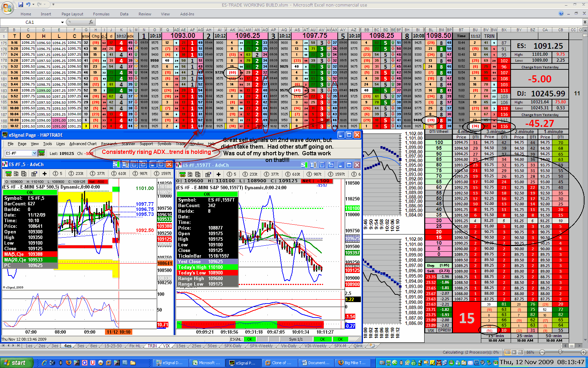
Task: Save the workbook from Quick Access Toolbar
Action: (21, 5)
